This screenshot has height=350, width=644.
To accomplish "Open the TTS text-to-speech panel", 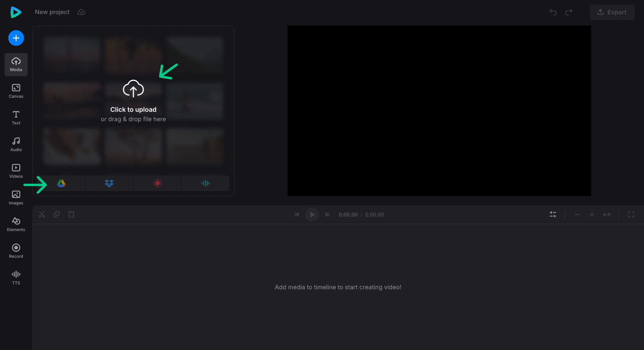I will 16,278.
